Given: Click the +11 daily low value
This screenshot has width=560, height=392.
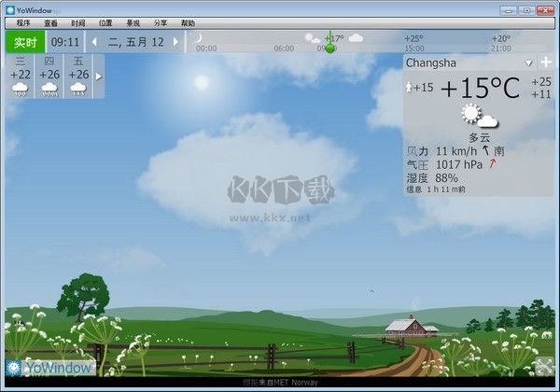Looking at the screenshot, I should [541, 94].
